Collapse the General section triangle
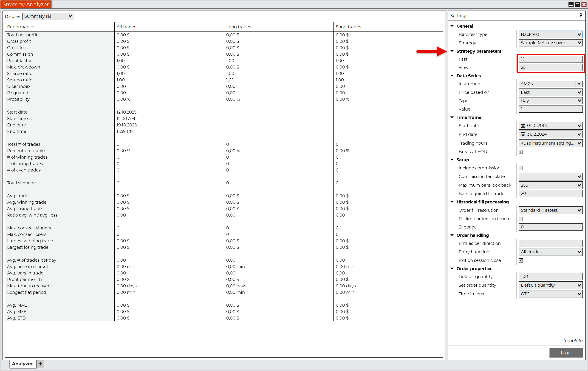588x371 pixels. click(452, 26)
